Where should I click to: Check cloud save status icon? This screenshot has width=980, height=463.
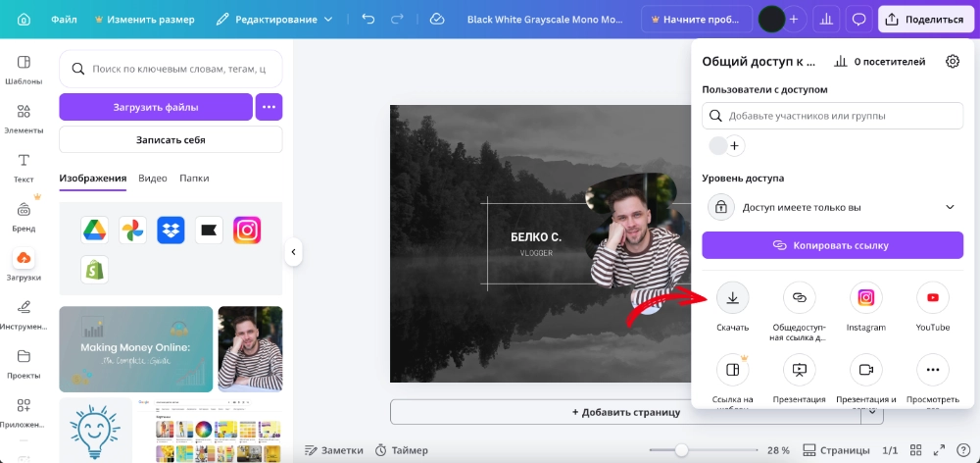[x=437, y=20]
